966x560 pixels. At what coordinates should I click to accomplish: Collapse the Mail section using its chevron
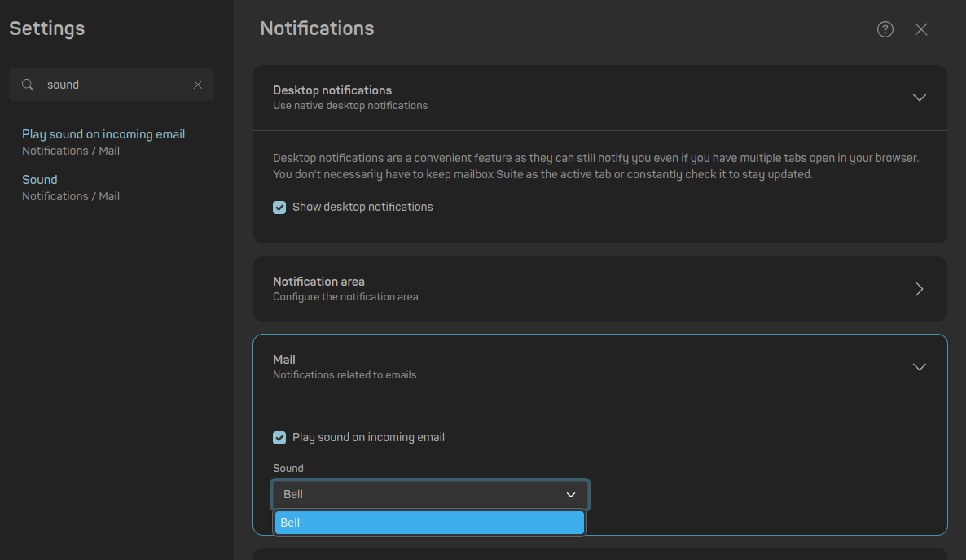(x=919, y=367)
